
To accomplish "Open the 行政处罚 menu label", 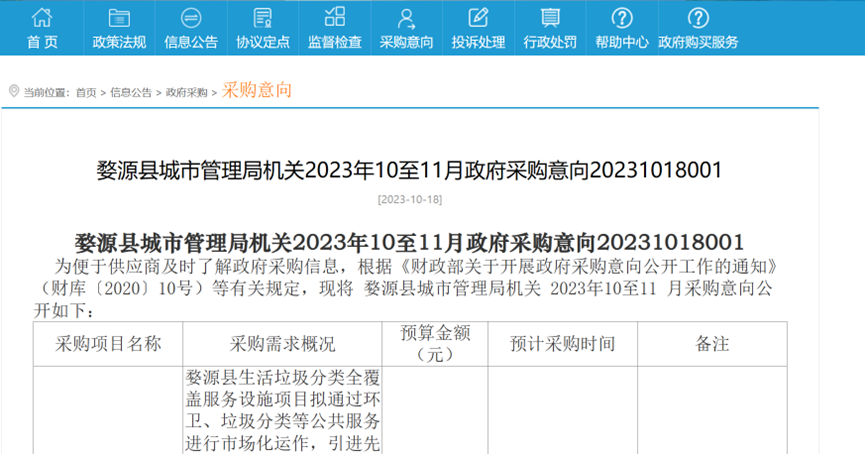I will (x=550, y=42).
